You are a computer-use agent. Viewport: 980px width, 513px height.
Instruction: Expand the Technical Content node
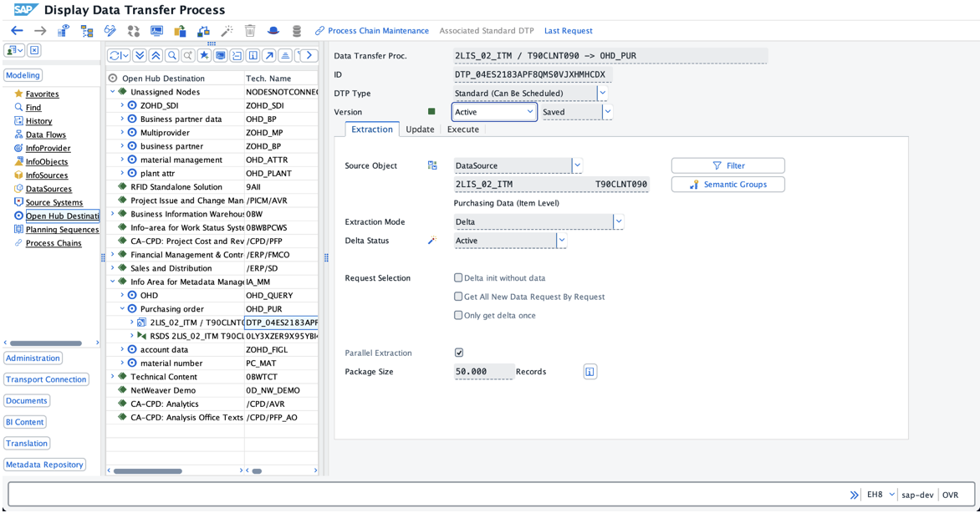113,376
